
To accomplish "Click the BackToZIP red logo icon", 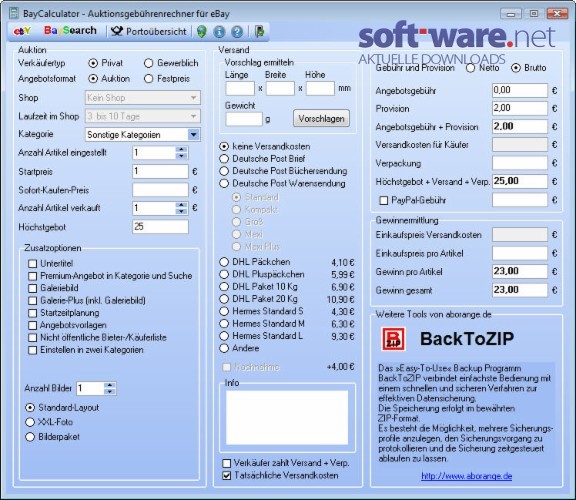I will tap(393, 339).
